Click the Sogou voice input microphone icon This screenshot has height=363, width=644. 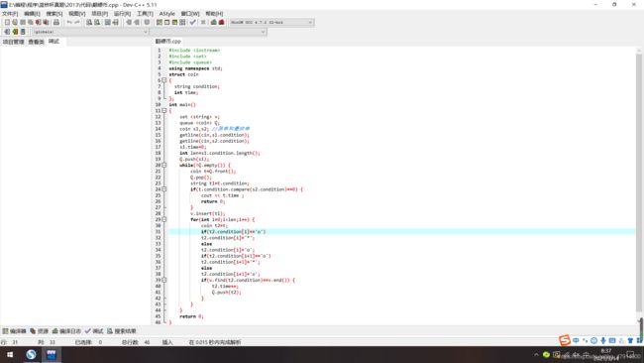click(603, 340)
